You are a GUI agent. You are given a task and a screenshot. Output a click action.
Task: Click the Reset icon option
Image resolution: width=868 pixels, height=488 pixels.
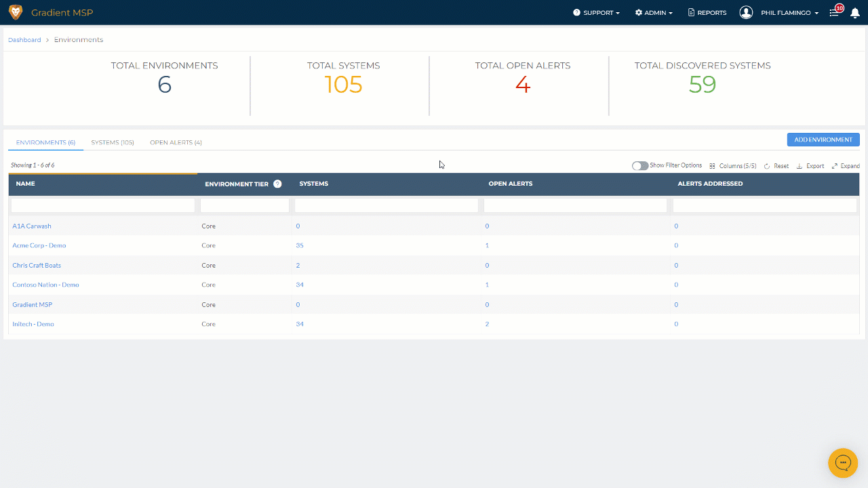(x=776, y=166)
